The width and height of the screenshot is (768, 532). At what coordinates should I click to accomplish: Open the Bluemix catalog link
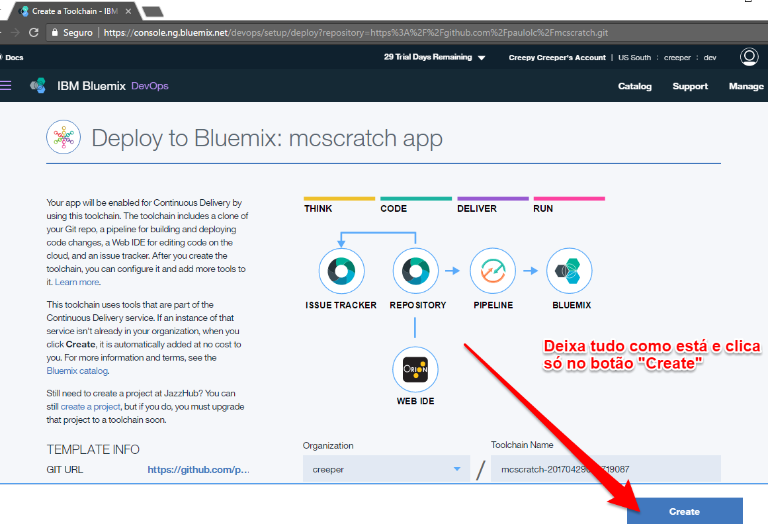77,371
